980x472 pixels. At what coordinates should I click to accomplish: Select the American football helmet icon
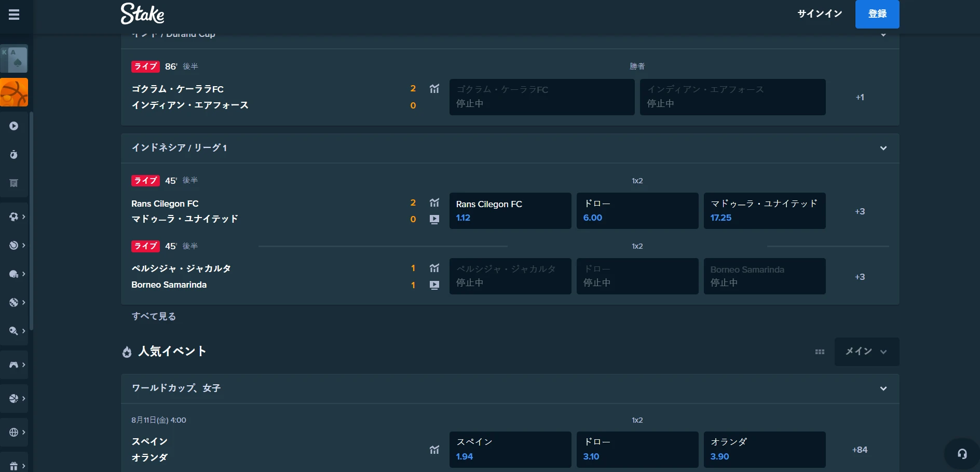pos(14,274)
